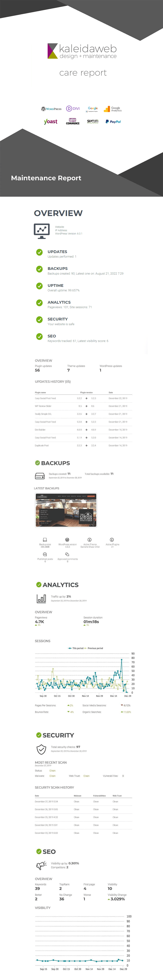Click the green check next to BACKUPS section heading
Image resolution: width=163 pixels, height=980 pixels.
click(x=37, y=463)
